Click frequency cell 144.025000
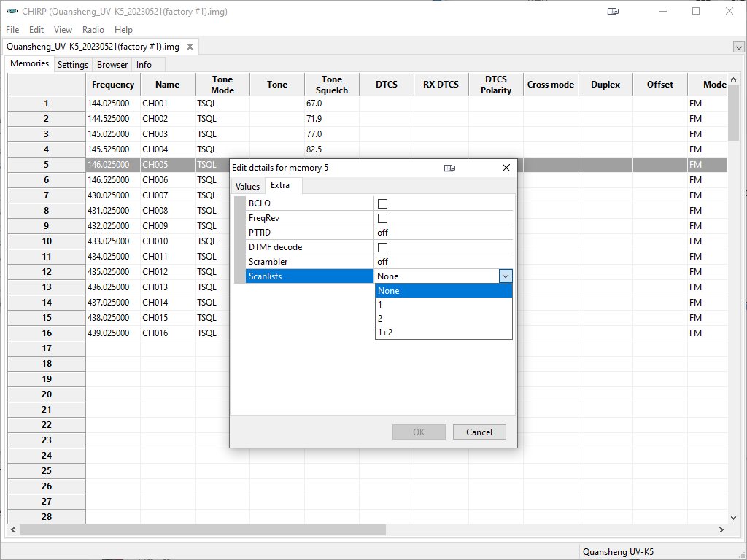This screenshot has width=747, height=560. (x=113, y=104)
